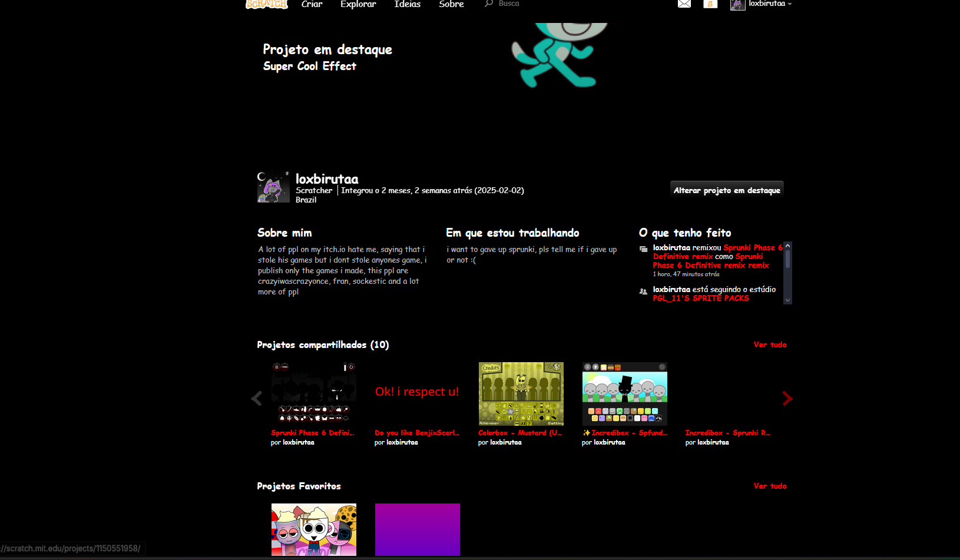Open Sprunki Phase 6 Definitive remix activity link
960x560 pixels.
pyautogui.click(x=718, y=252)
